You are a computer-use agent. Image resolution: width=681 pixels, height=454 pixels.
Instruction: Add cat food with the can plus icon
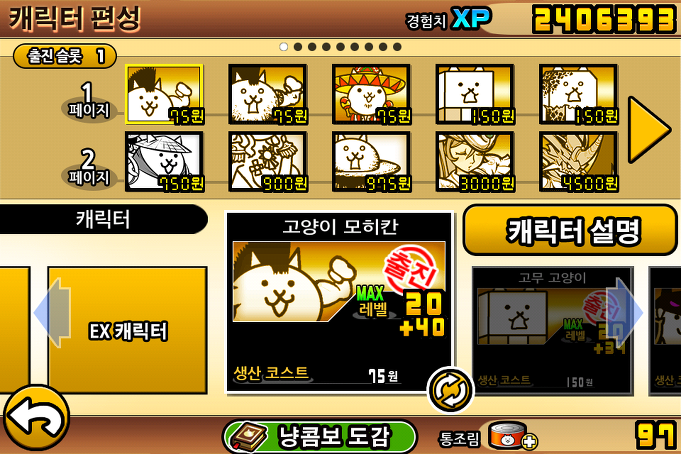[x=512, y=436]
